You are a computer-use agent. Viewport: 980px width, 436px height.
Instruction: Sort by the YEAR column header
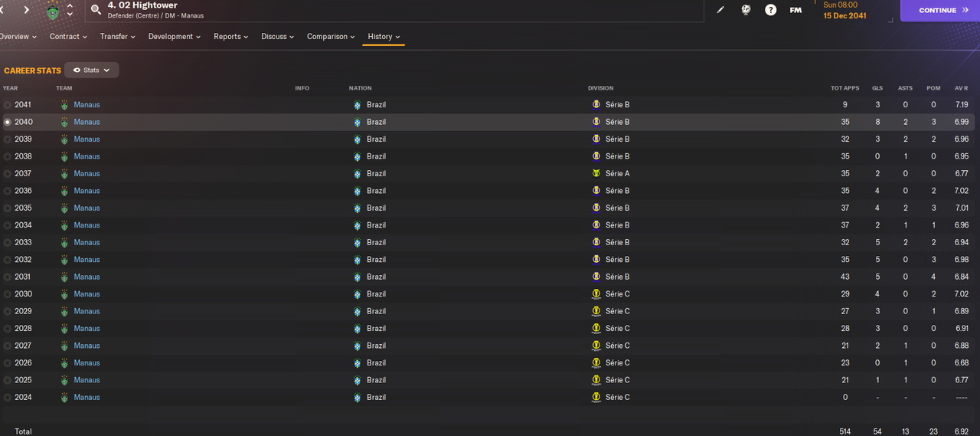tap(10, 88)
